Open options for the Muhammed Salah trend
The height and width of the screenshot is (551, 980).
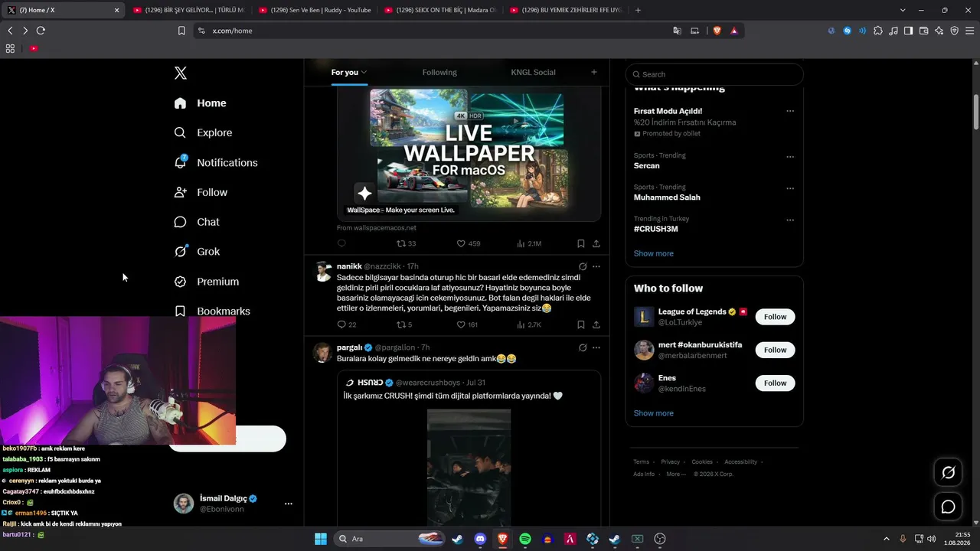pos(790,188)
